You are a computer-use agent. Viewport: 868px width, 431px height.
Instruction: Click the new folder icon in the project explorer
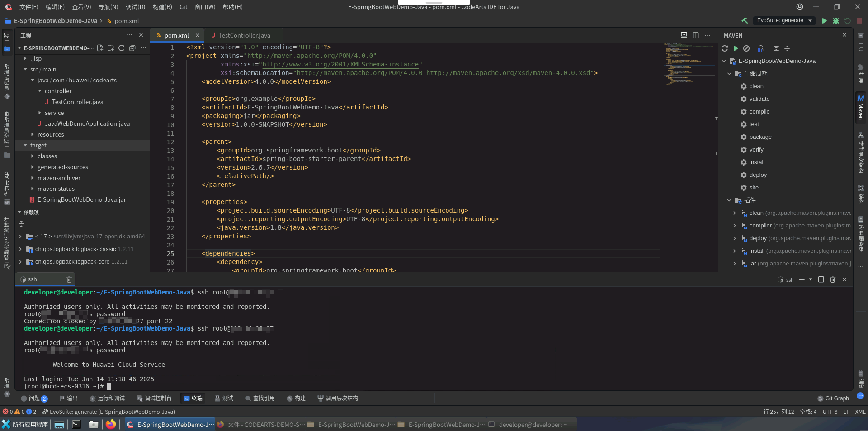111,48
